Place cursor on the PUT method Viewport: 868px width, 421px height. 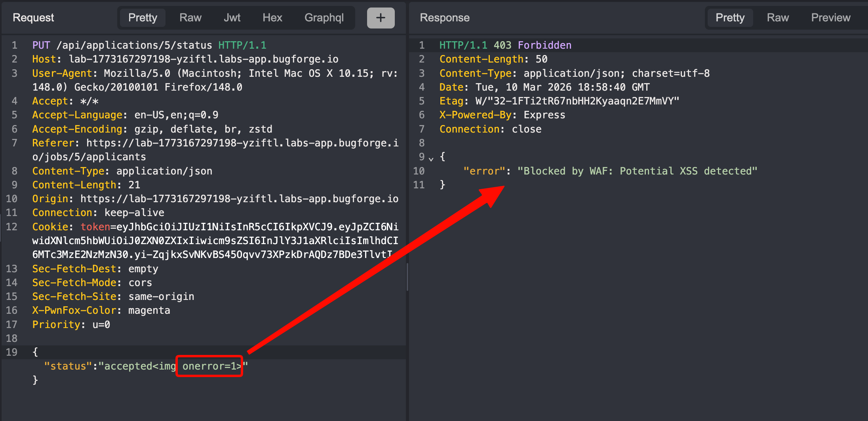click(41, 45)
